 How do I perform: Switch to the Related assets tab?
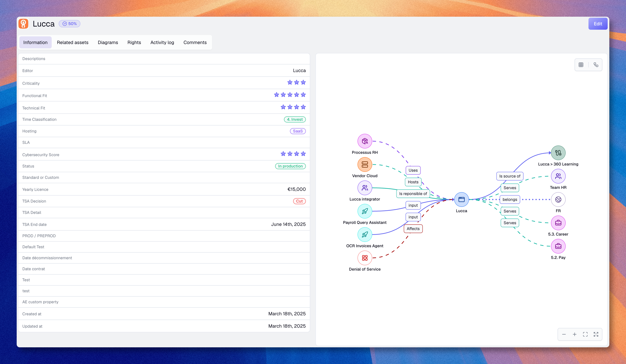73,42
